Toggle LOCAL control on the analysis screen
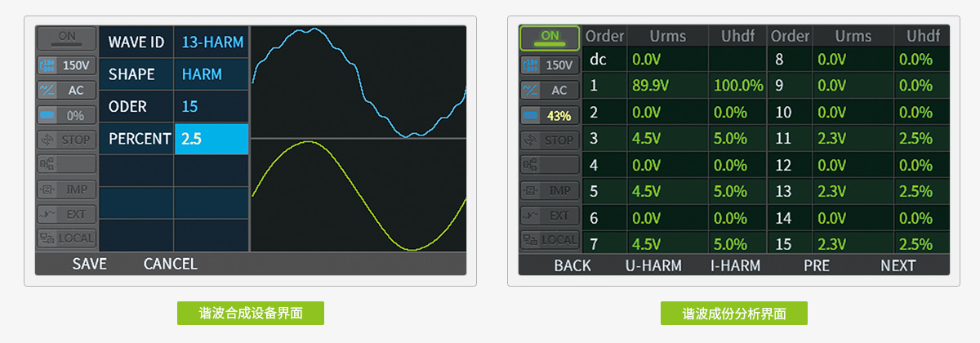 [x=550, y=239]
